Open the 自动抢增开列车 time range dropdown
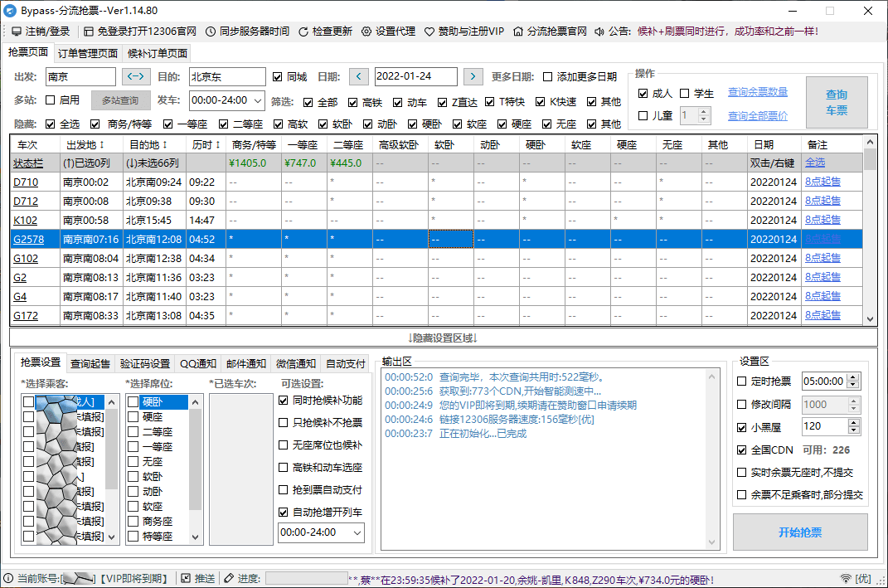Image resolution: width=888 pixels, height=588 pixels. pos(357,532)
